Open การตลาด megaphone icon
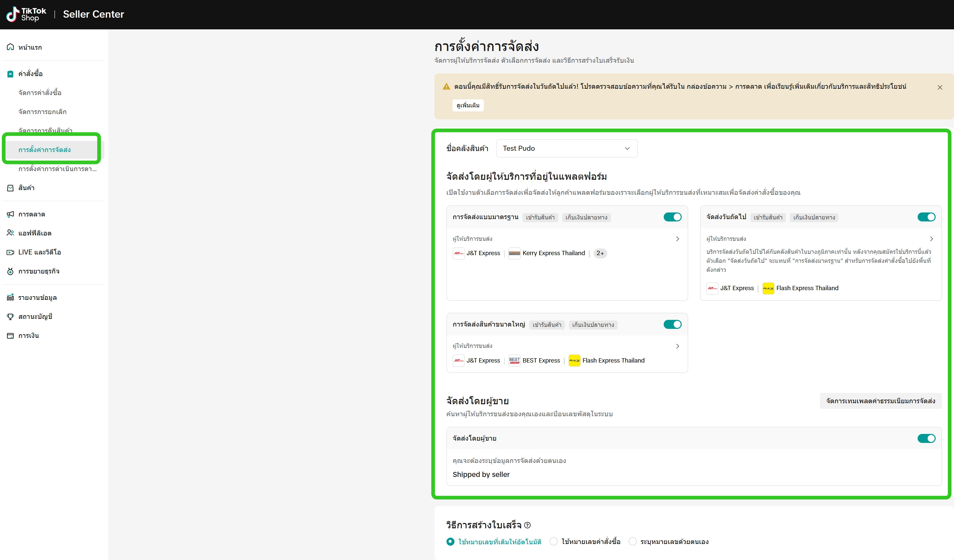This screenshot has height=560, width=954. tap(10, 214)
